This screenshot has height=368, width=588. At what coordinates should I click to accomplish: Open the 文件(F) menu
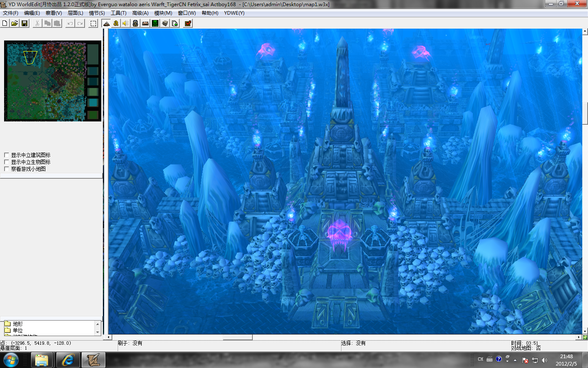(11, 13)
